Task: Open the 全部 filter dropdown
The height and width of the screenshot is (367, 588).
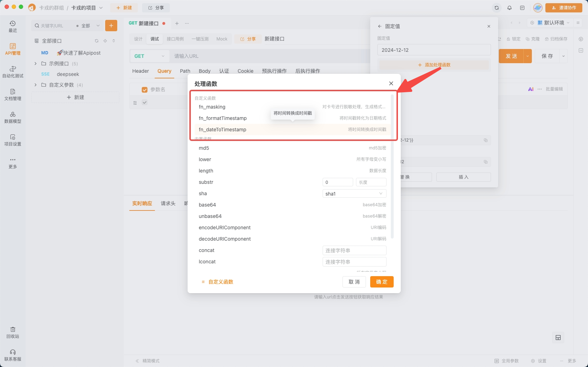Action: point(88,26)
